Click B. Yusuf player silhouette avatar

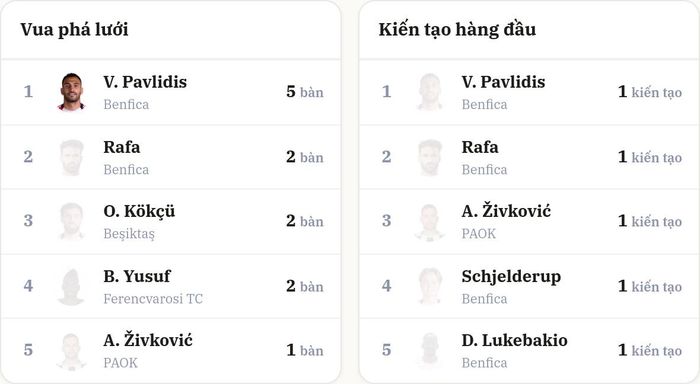pos(71,286)
